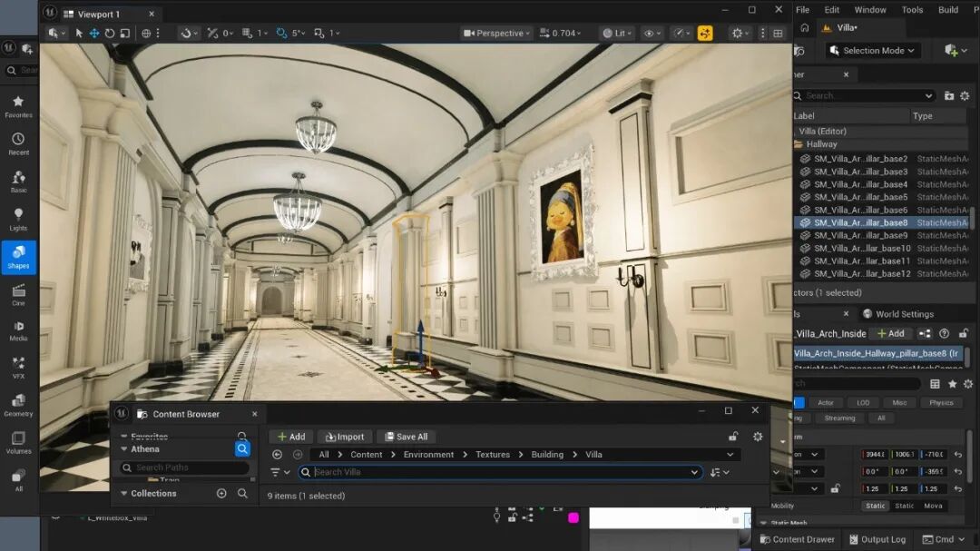Screen dimensions: 980x551
Task: Toggle the highlighted yellow viewport toolbar button
Action: [705, 34]
